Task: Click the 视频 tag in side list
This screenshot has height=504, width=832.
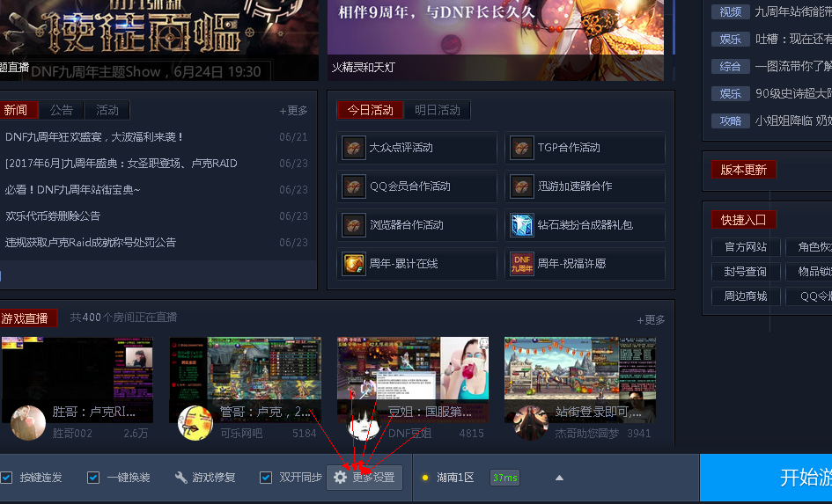Action: [x=730, y=11]
